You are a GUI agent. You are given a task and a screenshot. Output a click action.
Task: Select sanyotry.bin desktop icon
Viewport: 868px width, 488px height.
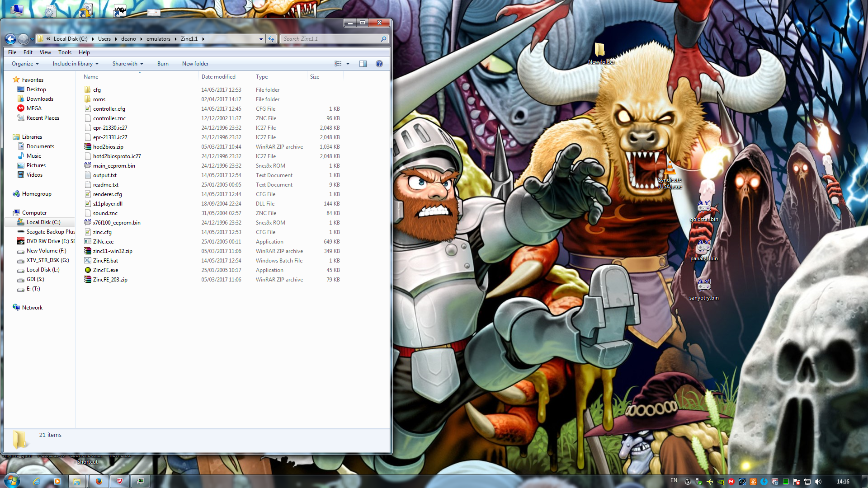[704, 290]
